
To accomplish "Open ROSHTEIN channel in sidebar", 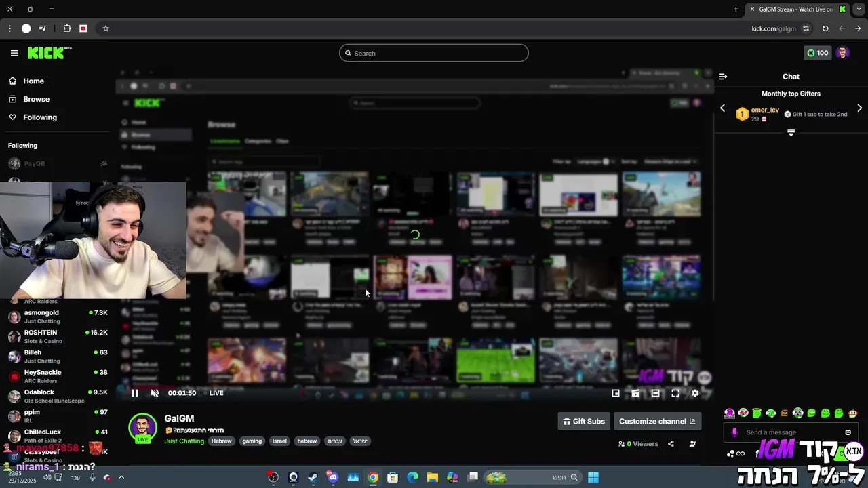I will click(x=57, y=336).
